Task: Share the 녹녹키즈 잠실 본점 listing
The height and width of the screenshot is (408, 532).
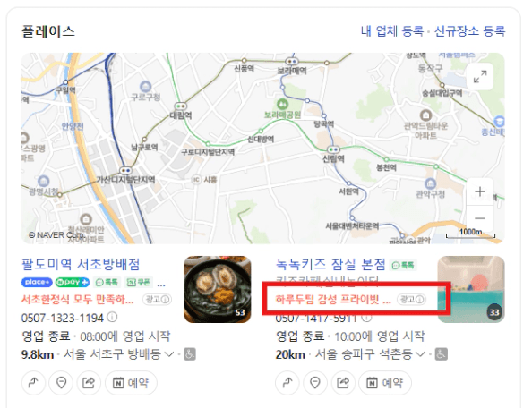Action: tap(343, 383)
